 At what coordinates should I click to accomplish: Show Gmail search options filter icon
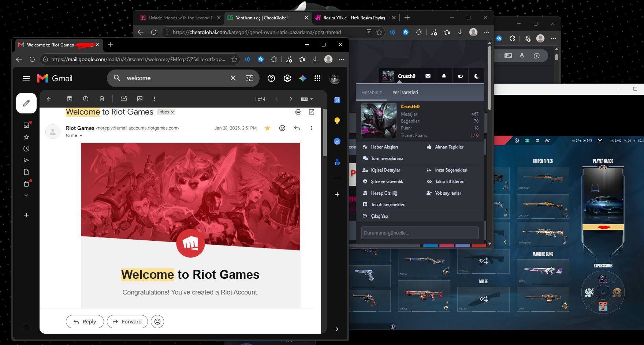tap(249, 78)
